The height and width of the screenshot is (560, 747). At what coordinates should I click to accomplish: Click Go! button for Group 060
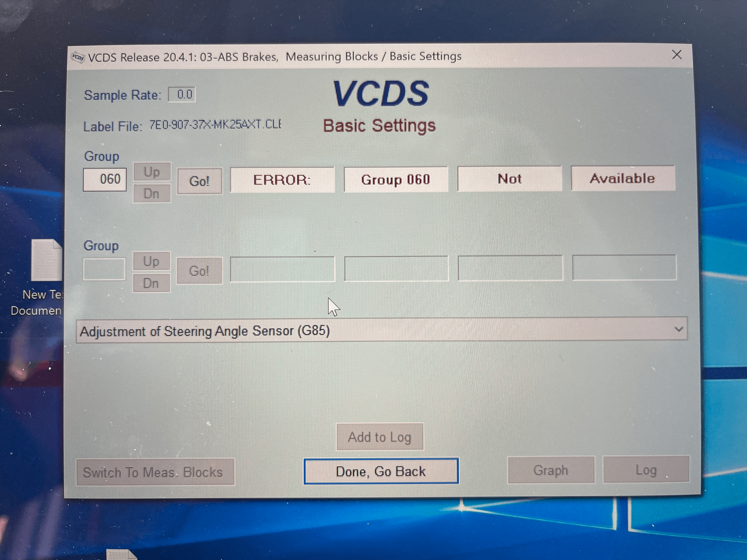200,181
